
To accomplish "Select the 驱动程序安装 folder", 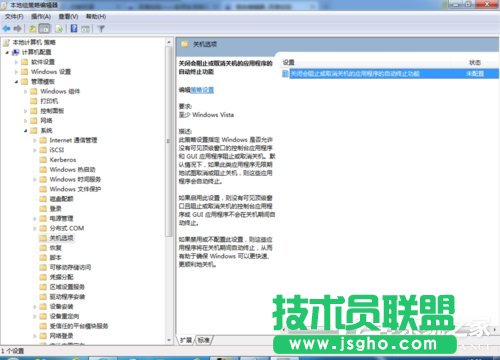I will [67, 297].
